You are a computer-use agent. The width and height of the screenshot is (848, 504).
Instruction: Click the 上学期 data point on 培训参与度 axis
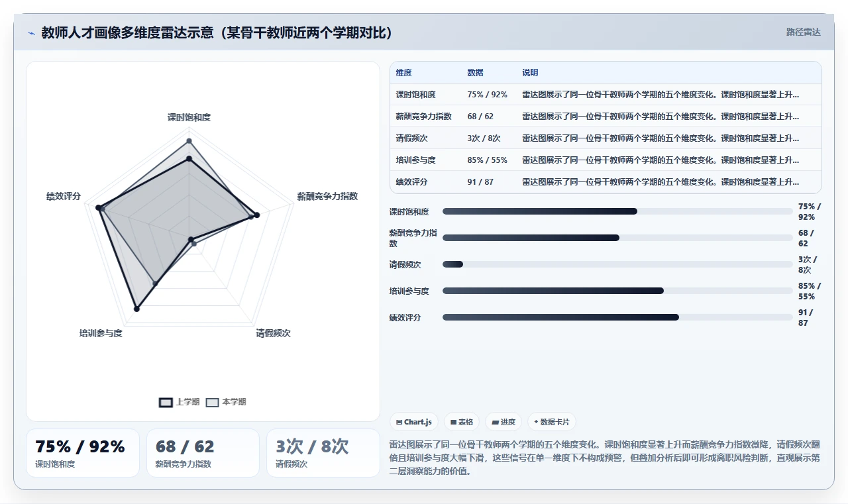(x=136, y=309)
